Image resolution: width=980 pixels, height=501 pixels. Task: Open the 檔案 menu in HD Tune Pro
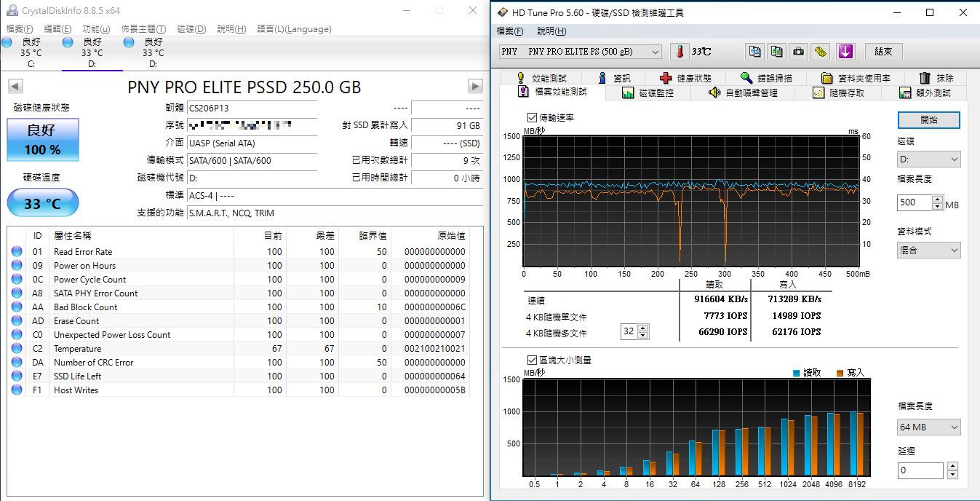tap(510, 31)
